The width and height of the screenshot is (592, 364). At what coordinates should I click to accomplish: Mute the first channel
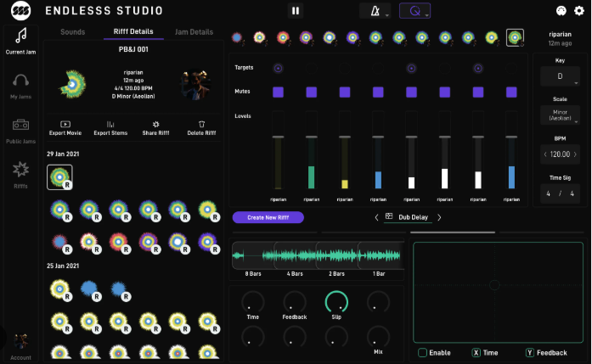279,92
